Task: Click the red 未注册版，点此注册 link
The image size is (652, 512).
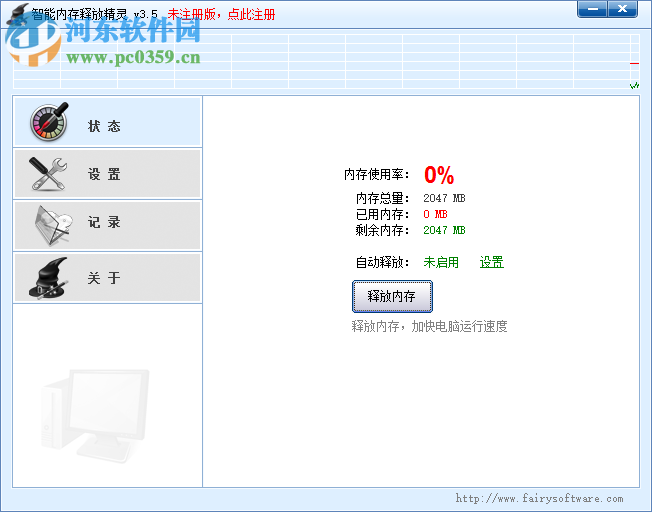Action: click(221, 15)
